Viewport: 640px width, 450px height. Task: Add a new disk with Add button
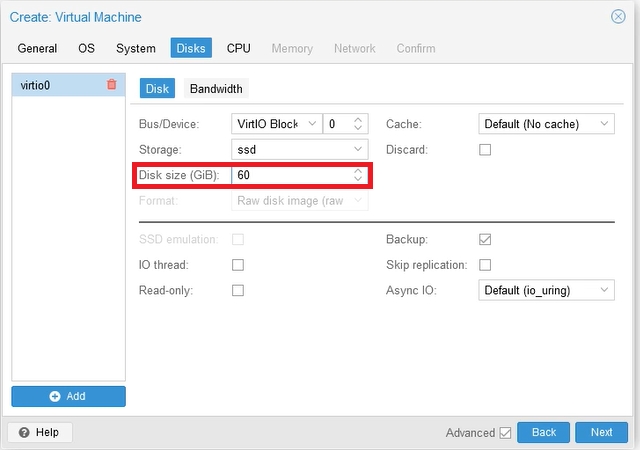(x=68, y=396)
